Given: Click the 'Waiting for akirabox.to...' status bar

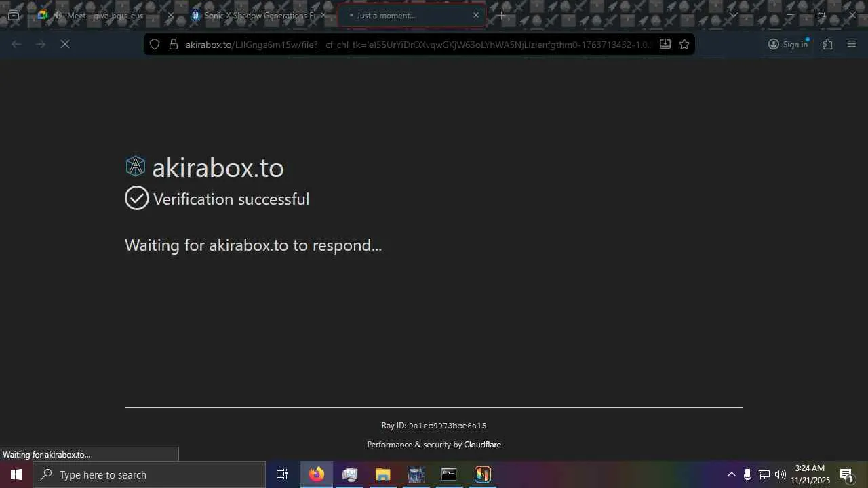Looking at the screenshot, I should pos(90,454).
